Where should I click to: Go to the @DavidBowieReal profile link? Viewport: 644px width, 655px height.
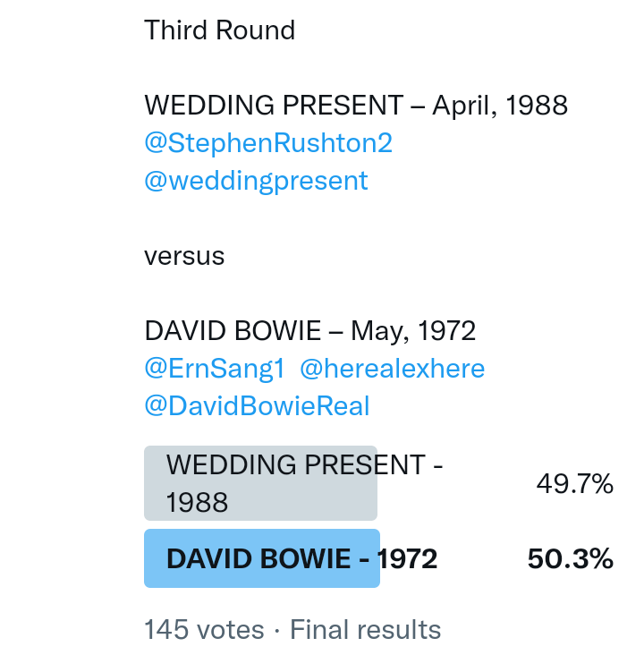pyautogui.click(x=257, y=406)
